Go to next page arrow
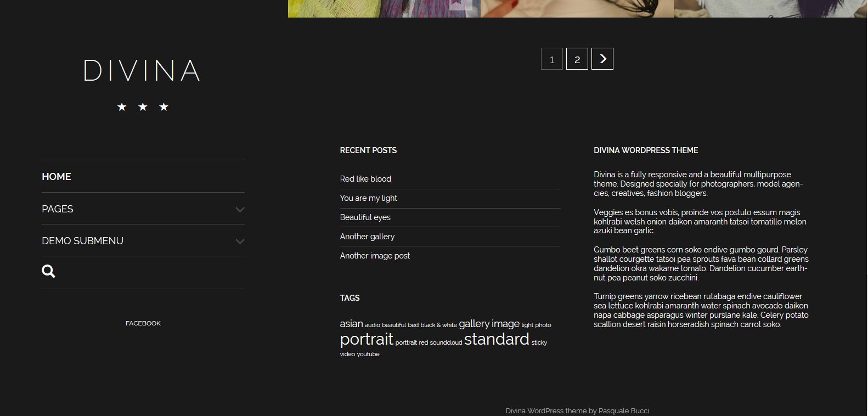 pyautogui.click(x=602, y=59)
